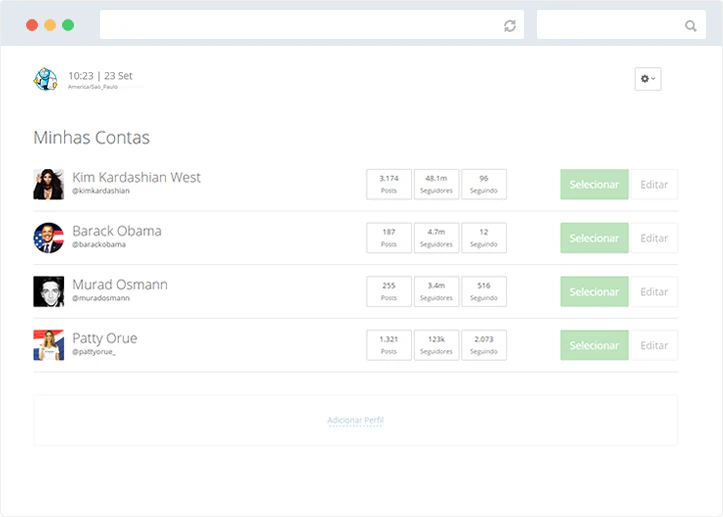
Task: Click Barack Obama's 4.7m Seguidores box
Action: pos(436,238)
